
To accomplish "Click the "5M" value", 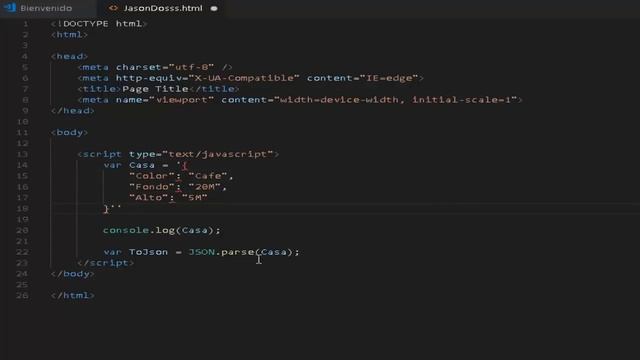I will pos(195,198).
